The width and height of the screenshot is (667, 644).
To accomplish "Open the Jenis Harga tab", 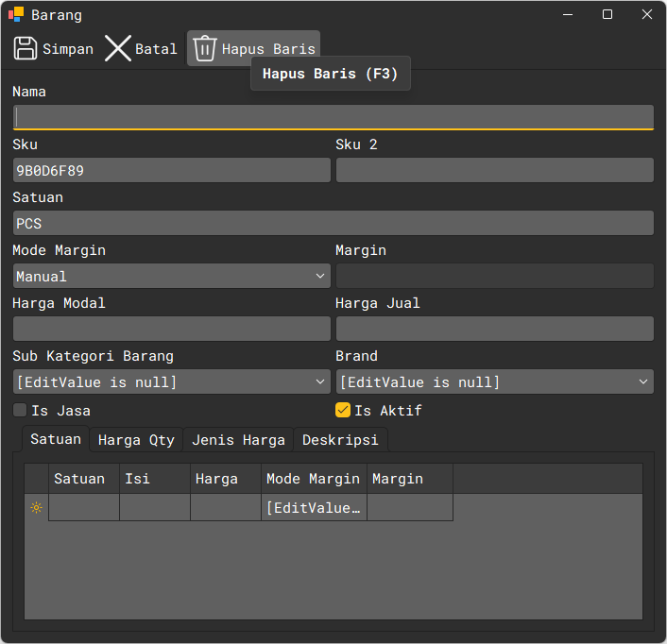I will [238, 440].
